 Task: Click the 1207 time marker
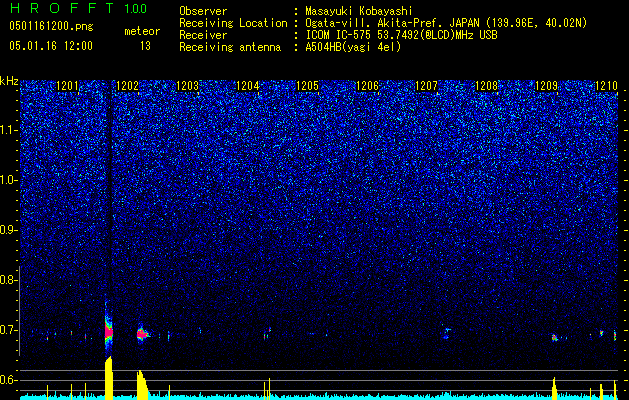(426, 86)
